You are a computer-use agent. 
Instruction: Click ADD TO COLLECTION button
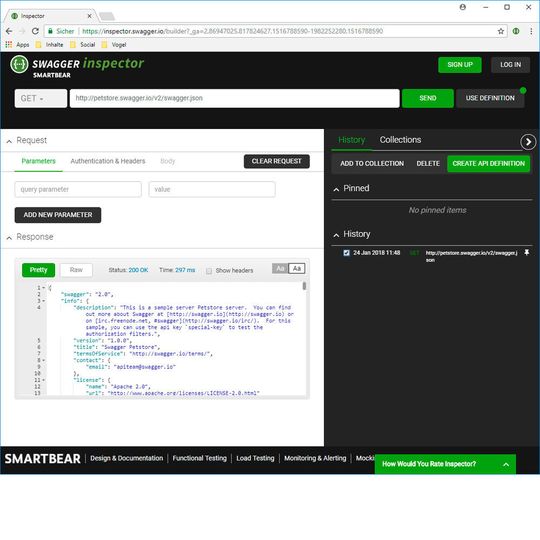[372, 164]
